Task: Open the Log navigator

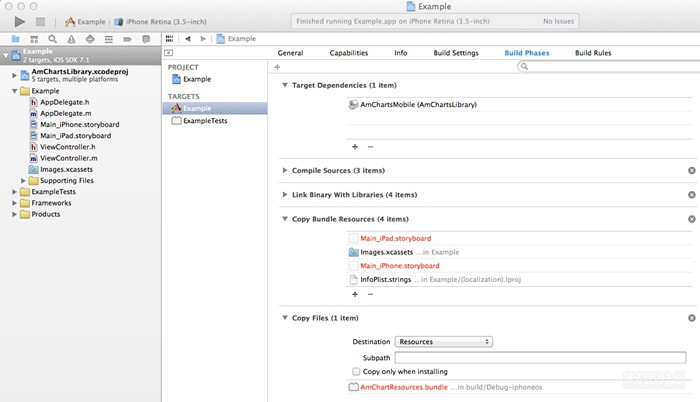Action: pos(146,39)
